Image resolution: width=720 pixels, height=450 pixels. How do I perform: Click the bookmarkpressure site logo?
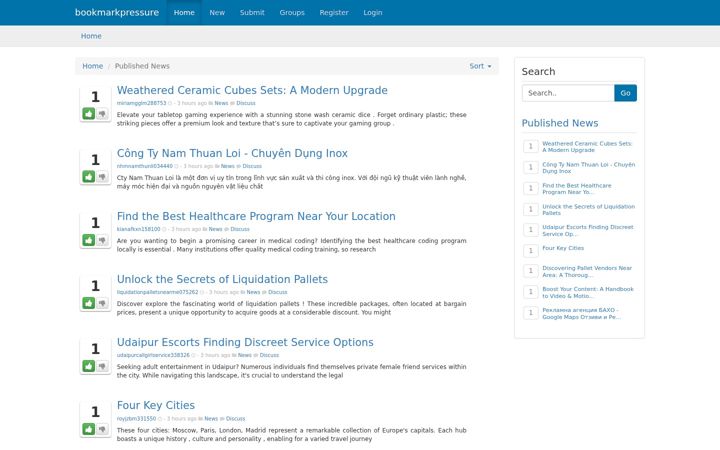coord(117,12)
